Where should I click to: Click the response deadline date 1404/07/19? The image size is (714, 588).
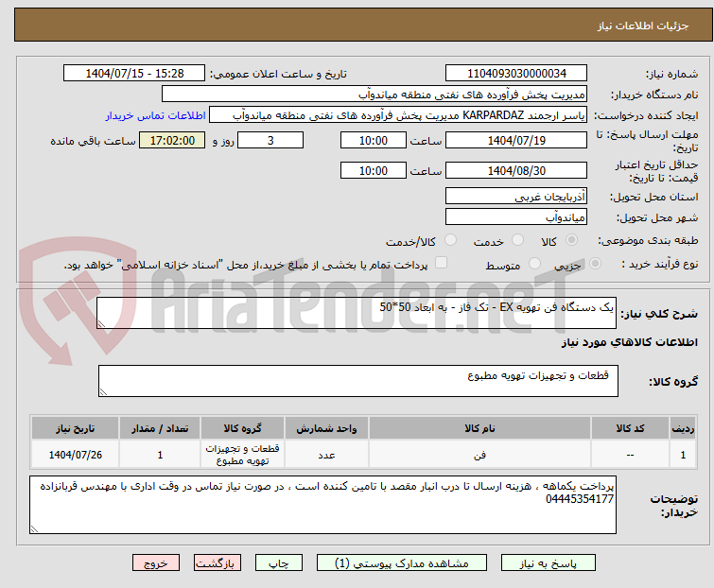(x=516, y=140)
